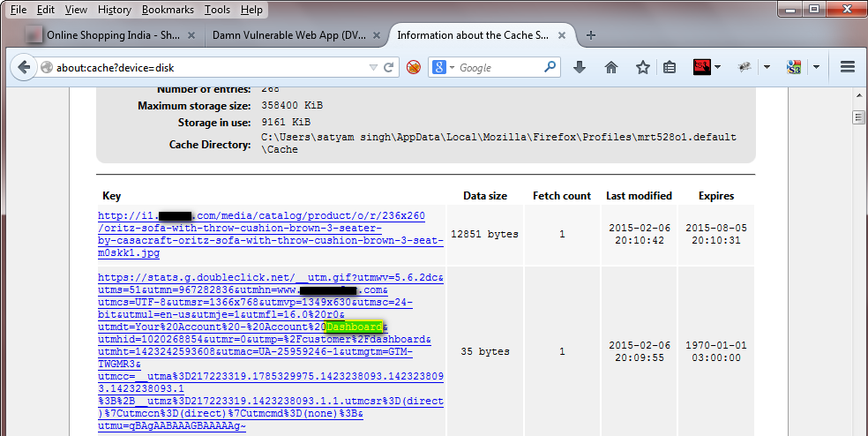Click the back navigation arrow button

pos(24,67)
